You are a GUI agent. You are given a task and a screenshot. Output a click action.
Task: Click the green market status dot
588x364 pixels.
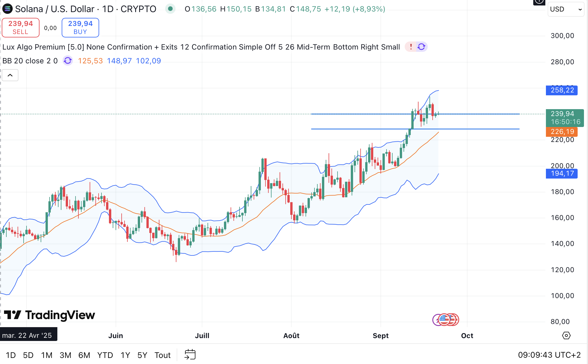click(170, 9)
